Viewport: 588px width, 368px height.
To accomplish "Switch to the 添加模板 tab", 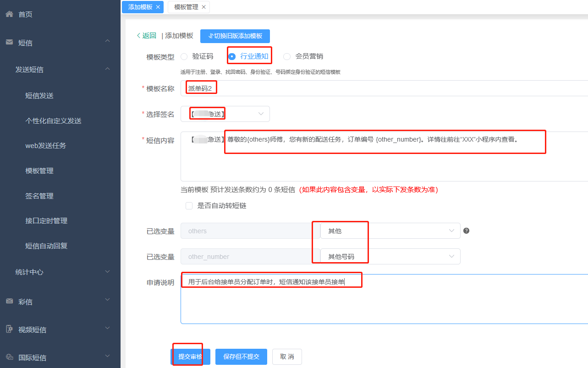I will point(140,7).
